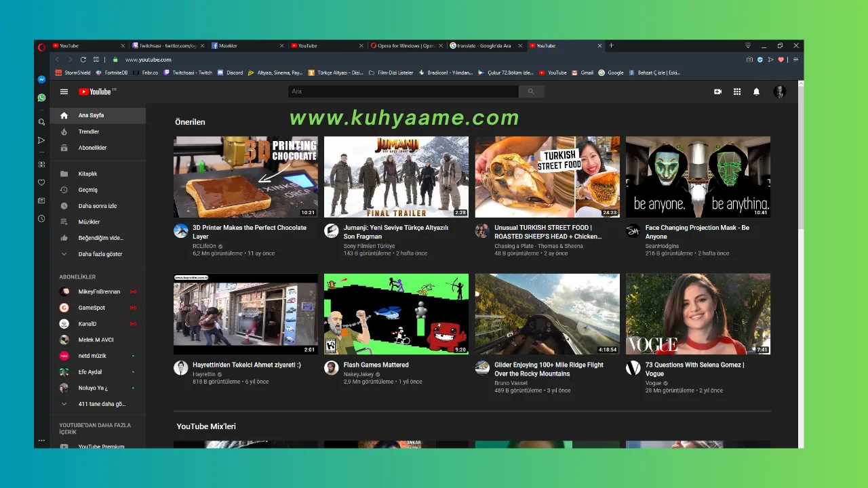Open "Hayrettin'den Tekelci Ahmet ziyareti" title
Viewport: 868px width, 488px height.
coord(247,365)
